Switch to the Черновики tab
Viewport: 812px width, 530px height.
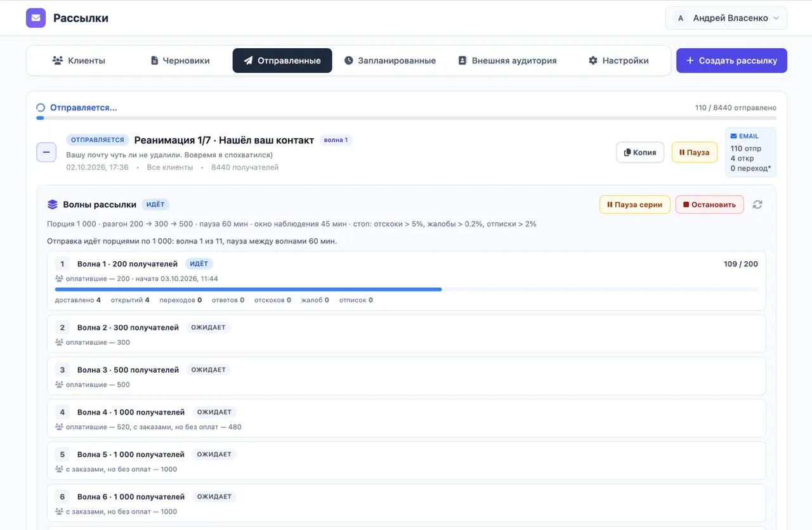point(180,61)
